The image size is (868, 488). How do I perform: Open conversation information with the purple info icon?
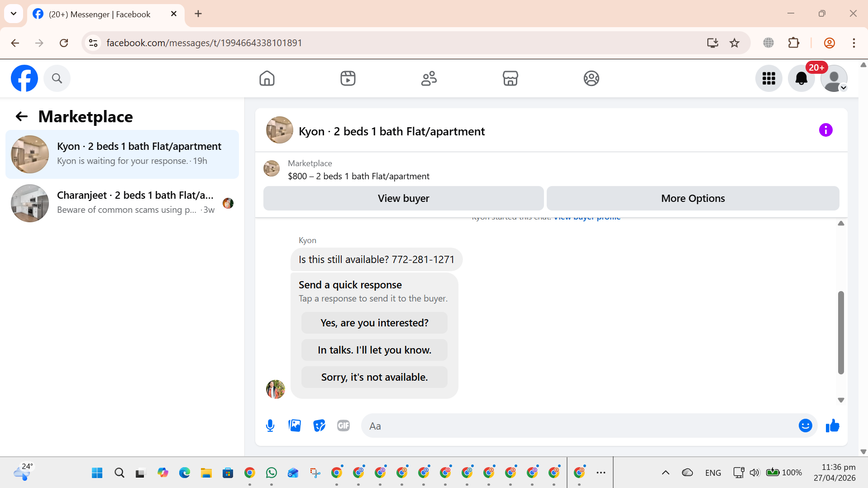825,130
